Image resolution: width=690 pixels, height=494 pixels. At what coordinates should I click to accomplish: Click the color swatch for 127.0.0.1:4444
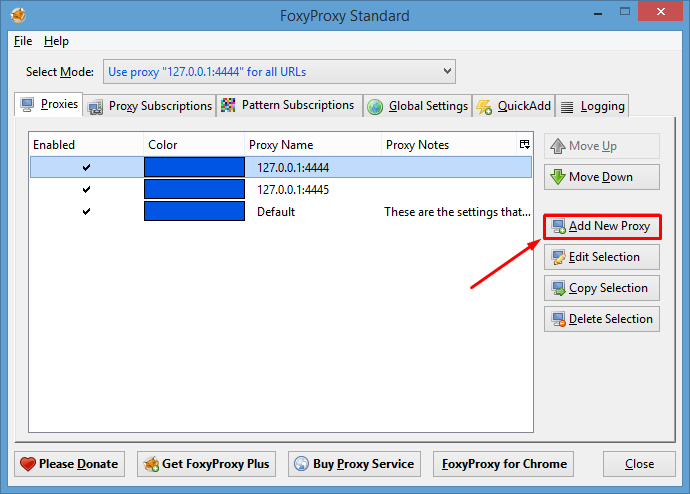tap(194, 167)
